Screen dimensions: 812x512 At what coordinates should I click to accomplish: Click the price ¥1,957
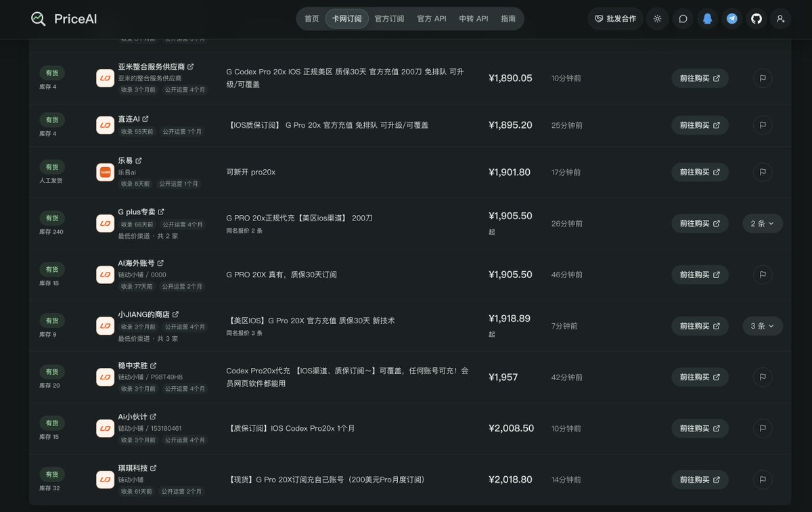tap(503, 377)
